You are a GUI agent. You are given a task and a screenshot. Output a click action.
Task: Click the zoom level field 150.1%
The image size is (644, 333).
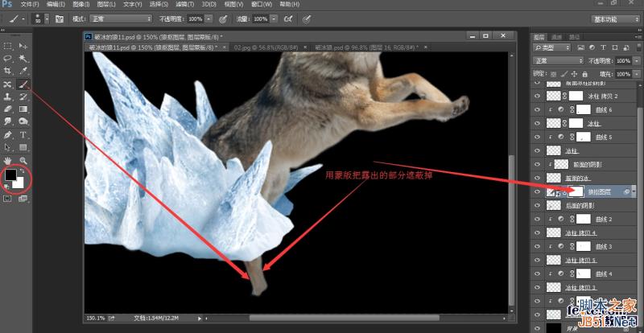[x=95, y=318]
